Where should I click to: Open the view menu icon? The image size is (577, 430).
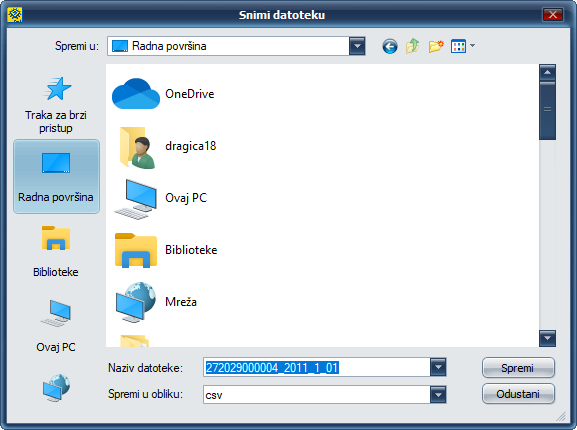pos(463,46)
